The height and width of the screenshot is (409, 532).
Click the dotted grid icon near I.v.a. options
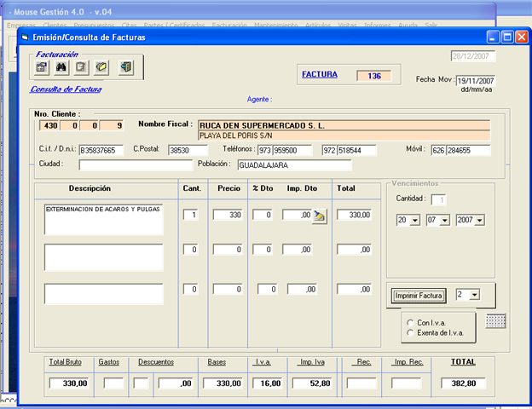click(x=496, y=320)
